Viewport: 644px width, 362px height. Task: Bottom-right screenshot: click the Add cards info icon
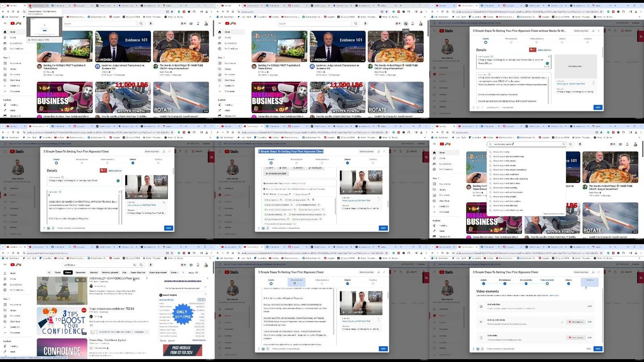click(481, 337)
